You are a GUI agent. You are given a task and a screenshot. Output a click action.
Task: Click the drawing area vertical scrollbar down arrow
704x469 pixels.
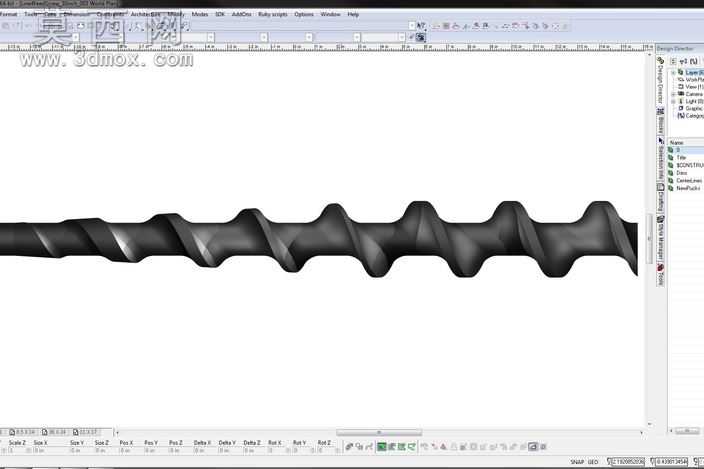(x=650, y=424)
